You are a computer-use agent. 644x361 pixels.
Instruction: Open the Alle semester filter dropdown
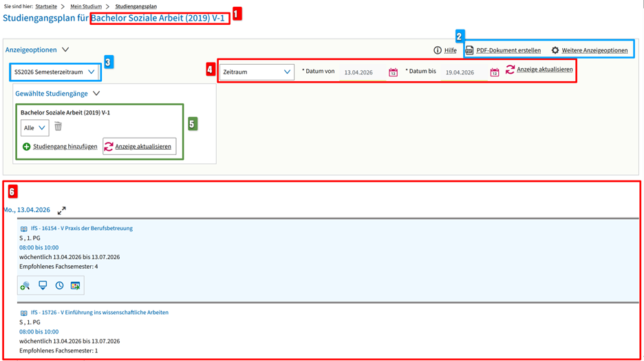click(x=34, y=127)
